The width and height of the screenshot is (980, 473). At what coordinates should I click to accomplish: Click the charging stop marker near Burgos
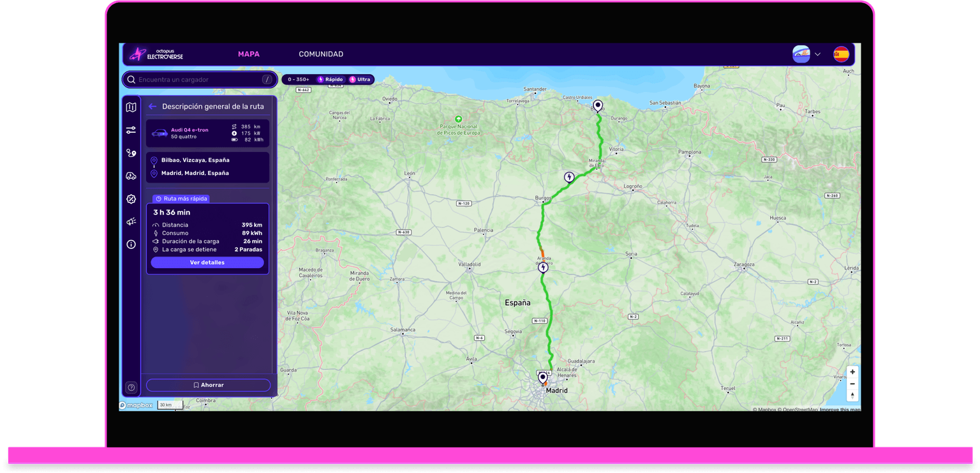[x=568, y=177]
